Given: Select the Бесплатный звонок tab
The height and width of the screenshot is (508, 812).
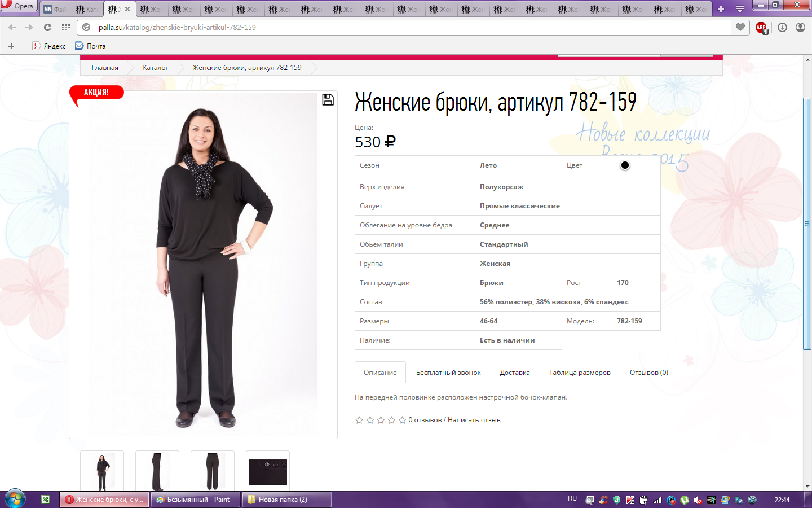Looking at the screenshot, I should pyautogui.click(x=448, y=373).
